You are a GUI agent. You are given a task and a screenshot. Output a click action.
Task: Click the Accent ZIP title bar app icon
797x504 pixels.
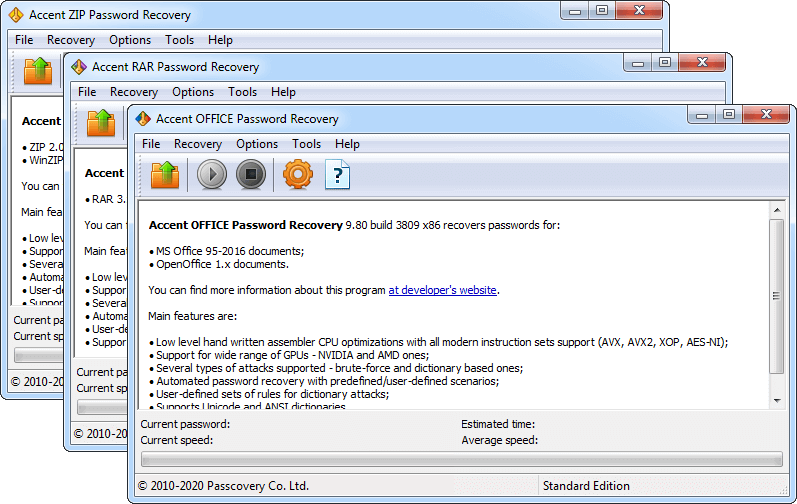[16, 15]
